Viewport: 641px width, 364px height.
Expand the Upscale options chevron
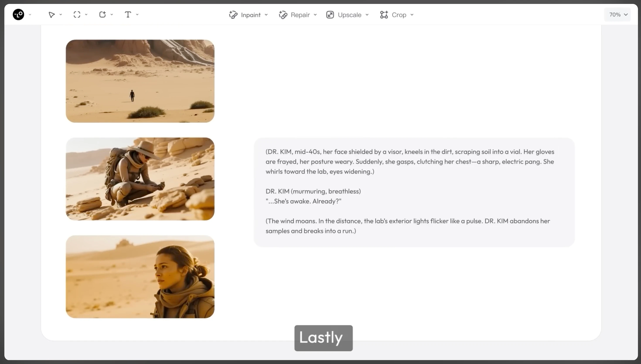point(367,15)
